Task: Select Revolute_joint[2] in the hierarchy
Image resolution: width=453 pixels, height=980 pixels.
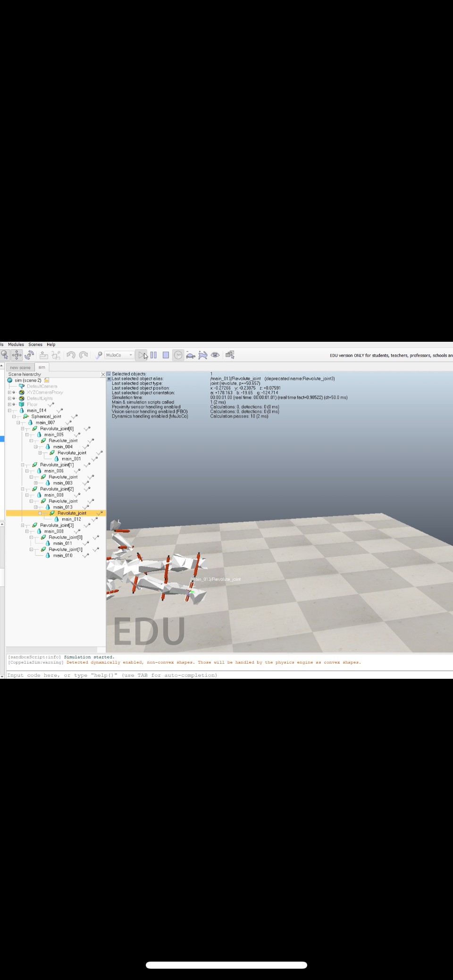Action: coord(57,489)
